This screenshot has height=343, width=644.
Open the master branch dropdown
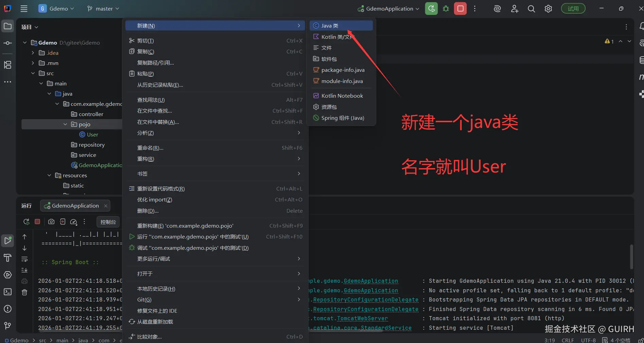tap(103, 9)
